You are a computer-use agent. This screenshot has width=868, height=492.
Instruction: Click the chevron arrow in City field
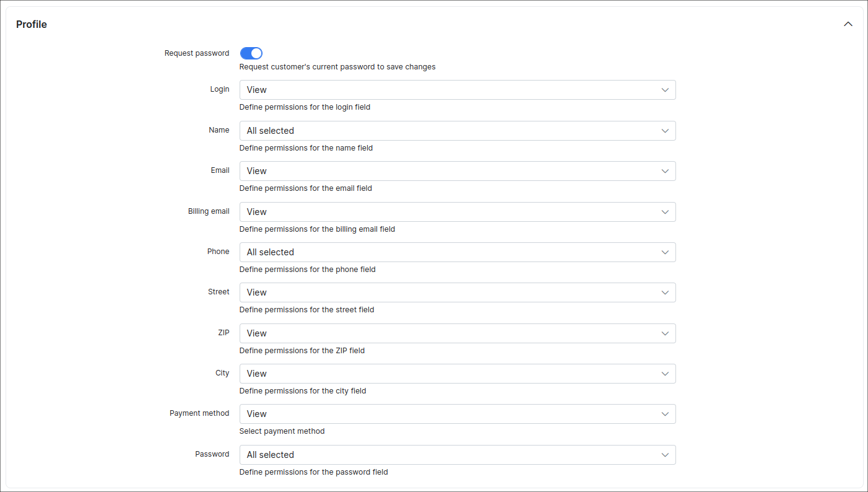665,374
